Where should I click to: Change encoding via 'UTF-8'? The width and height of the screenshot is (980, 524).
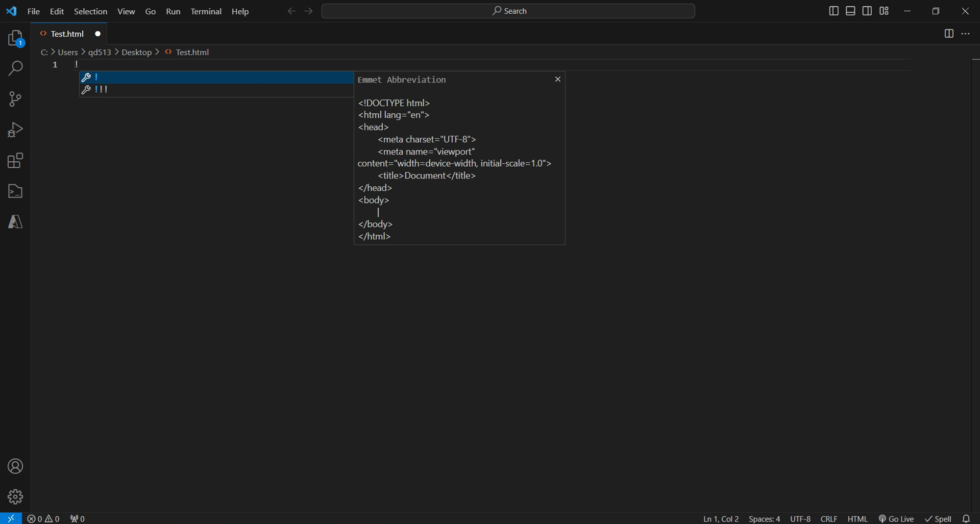click(x=800, y=519)
